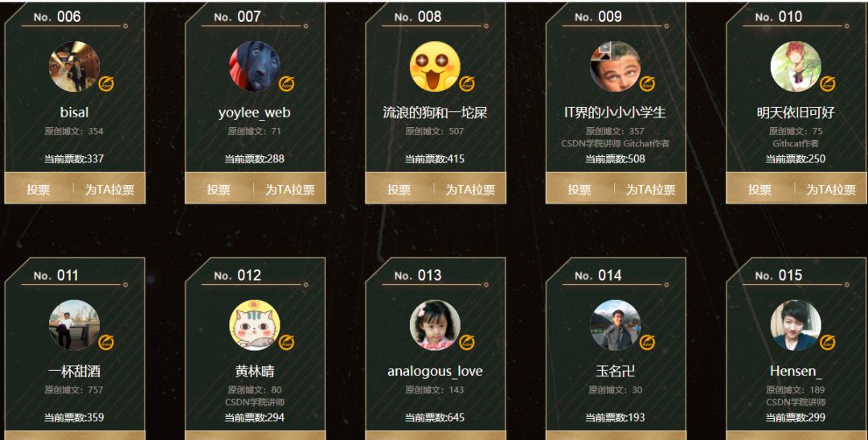Image resolution: width=868 pixels, height=440 pixels.
Task: Click the name IT界的小小小学生
Action: 615,113
